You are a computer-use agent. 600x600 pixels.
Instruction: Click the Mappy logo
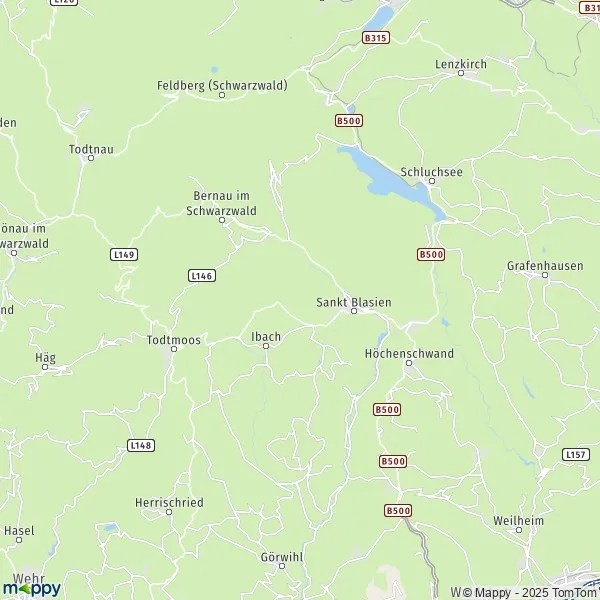(32, 588)
